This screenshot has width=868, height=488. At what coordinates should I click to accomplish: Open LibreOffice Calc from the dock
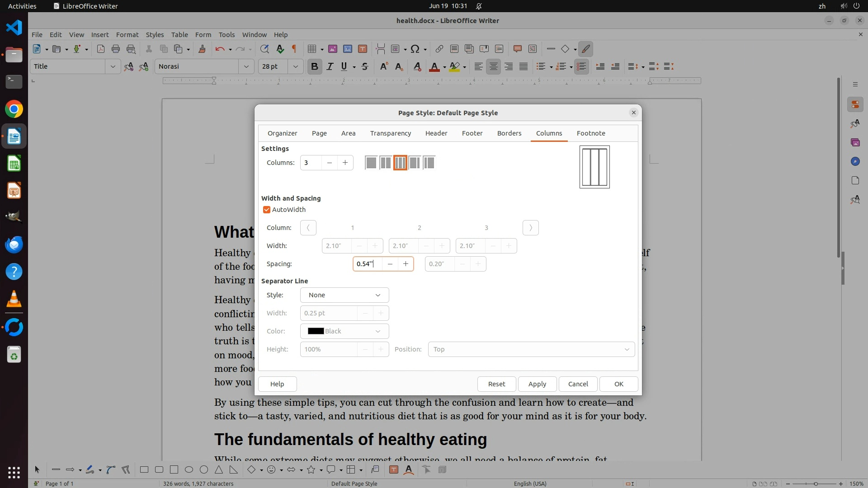pos(14,164)
